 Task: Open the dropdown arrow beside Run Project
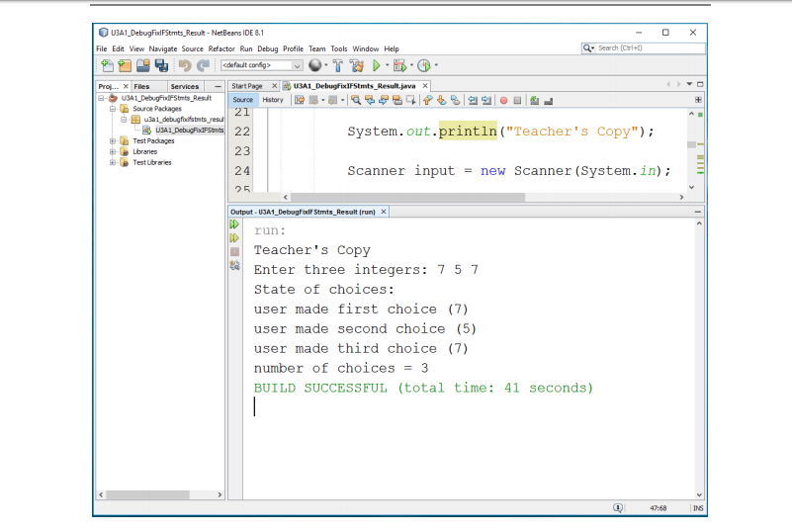pyautogui.click(x=388, y=65)
